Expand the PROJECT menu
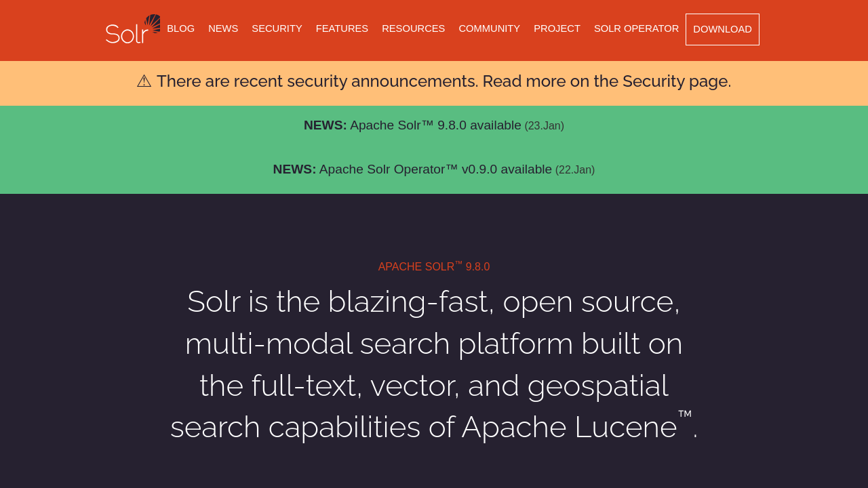Viewport: 868px width, 488px height. coord(557,28)
